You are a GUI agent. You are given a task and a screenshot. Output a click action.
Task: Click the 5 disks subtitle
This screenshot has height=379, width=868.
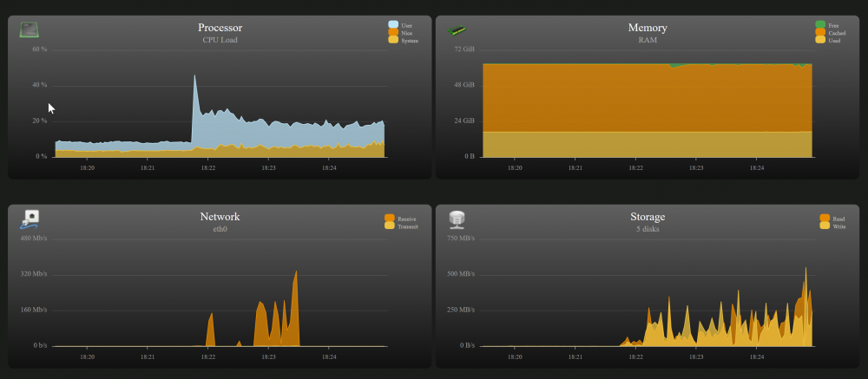(648, 228)
